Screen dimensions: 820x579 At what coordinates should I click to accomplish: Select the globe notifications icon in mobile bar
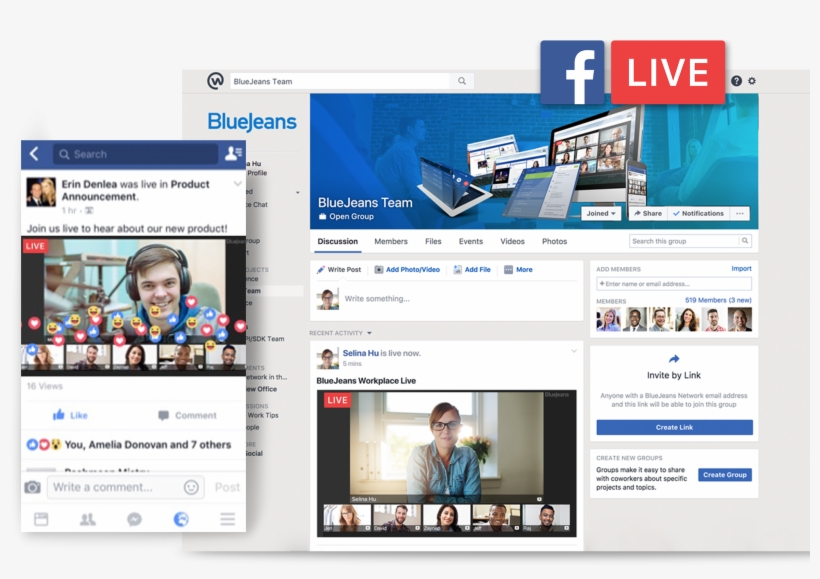[x=180, y=519]
